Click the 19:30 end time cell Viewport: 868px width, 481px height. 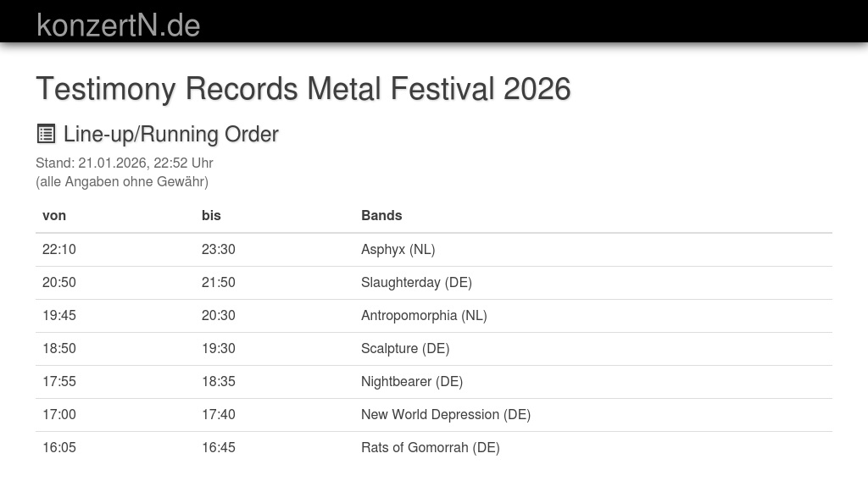(219, 348)
